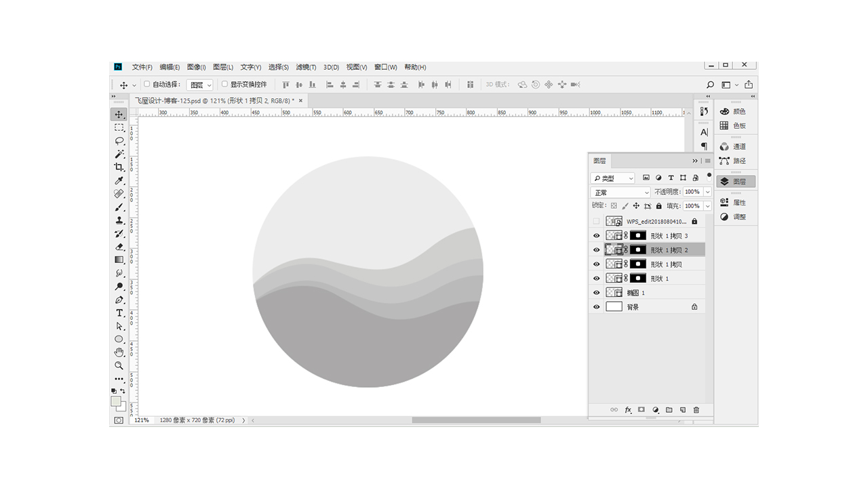Hide the 背景 layer visibility eye
This screenshot has height=488, width=868.
coord(597,307)
